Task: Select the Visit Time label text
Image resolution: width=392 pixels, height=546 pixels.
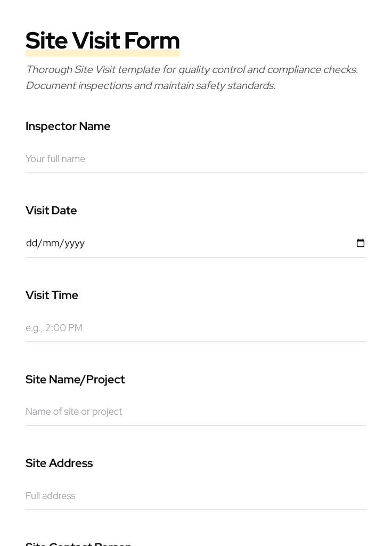Action: click(52, 295)
